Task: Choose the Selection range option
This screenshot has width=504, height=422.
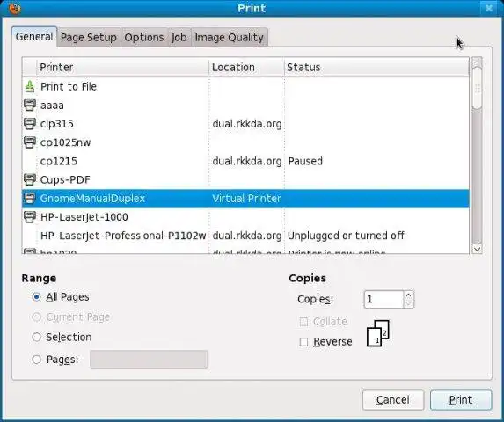Action: pyautogui.click(x=37, y=337)
